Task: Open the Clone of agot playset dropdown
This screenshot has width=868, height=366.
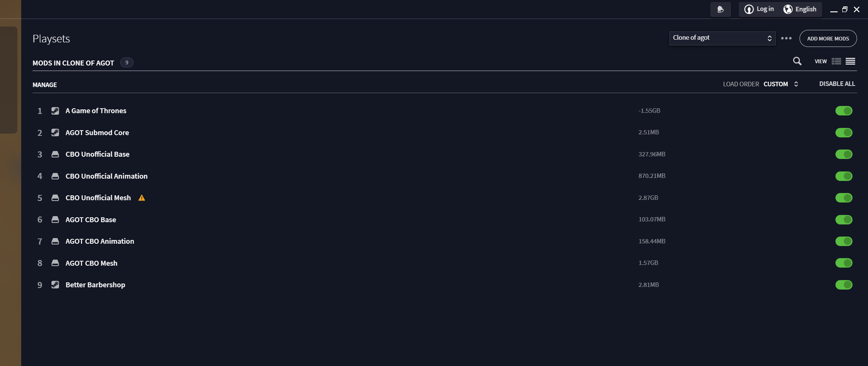Action: click(x=722, y=38)
